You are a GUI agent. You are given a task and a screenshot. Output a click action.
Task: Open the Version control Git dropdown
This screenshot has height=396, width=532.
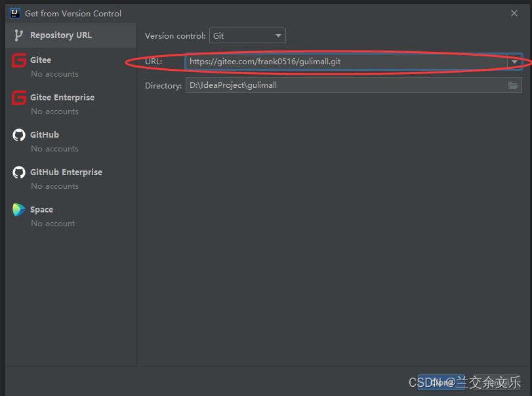pos(247,35)
